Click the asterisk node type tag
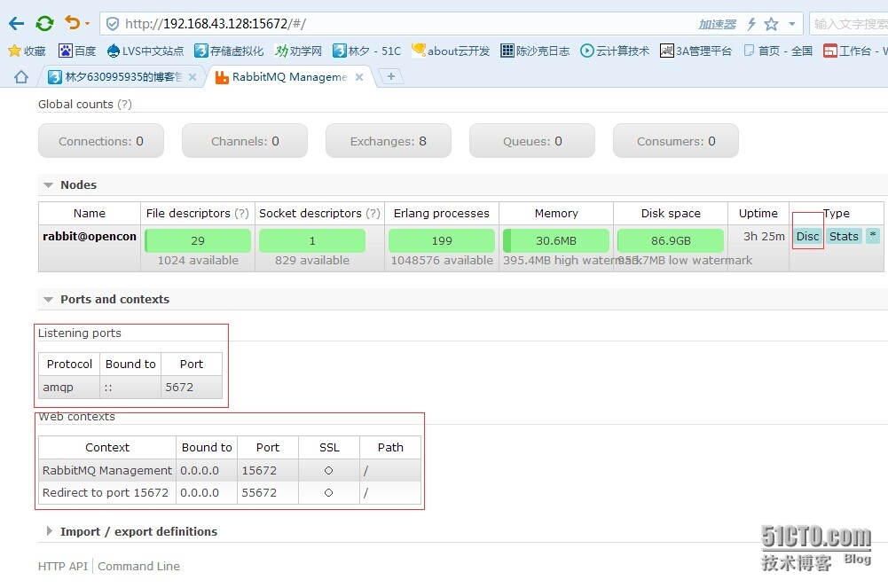Screen dimensions: 888x588 pyautogui.click(x=873, y=236)
